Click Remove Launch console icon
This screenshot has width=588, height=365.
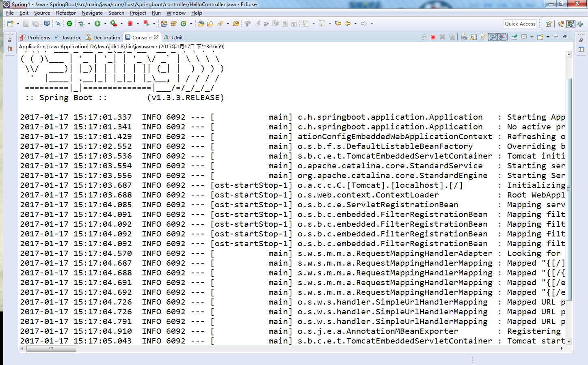[x=442, y=37]
